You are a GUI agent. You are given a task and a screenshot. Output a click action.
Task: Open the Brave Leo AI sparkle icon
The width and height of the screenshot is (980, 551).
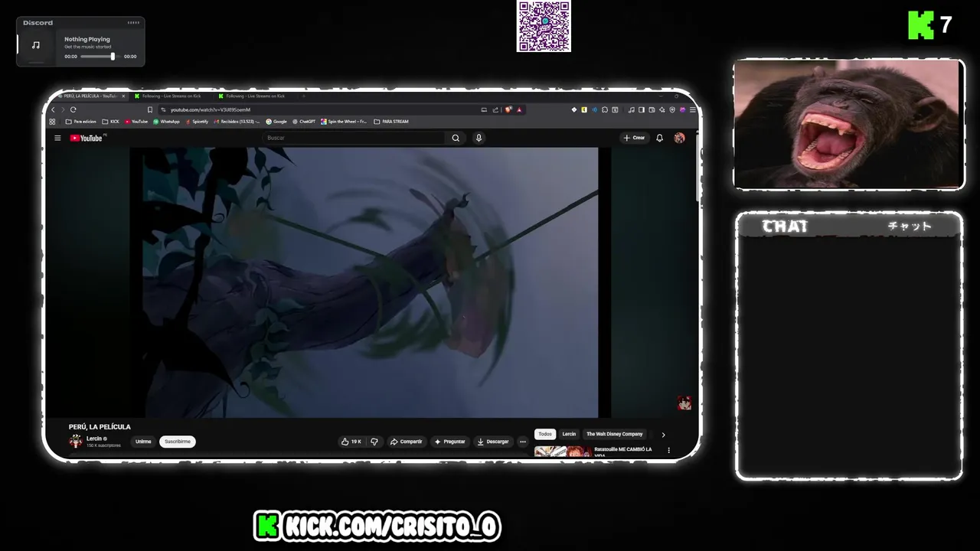(x=662, y=109)
